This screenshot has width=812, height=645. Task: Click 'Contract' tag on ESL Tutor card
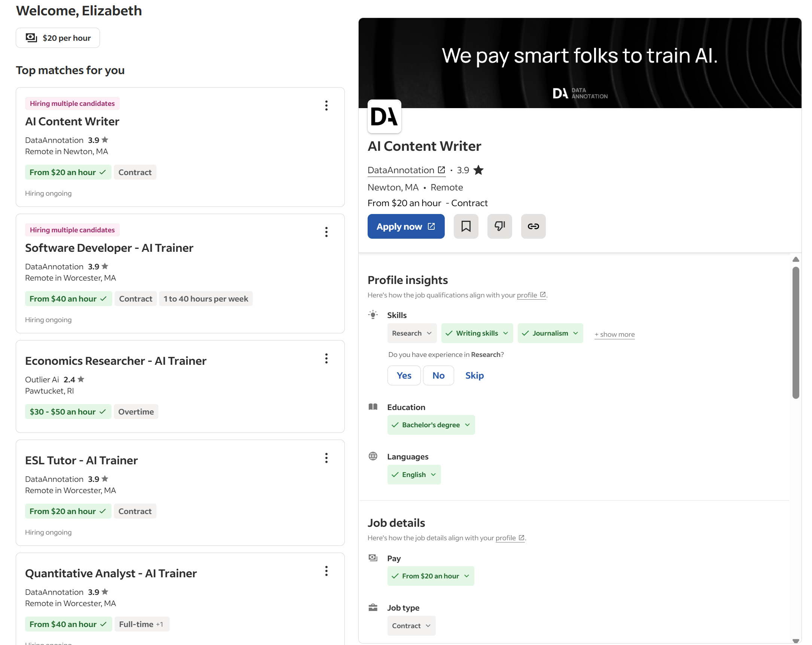tap(135, 511)
